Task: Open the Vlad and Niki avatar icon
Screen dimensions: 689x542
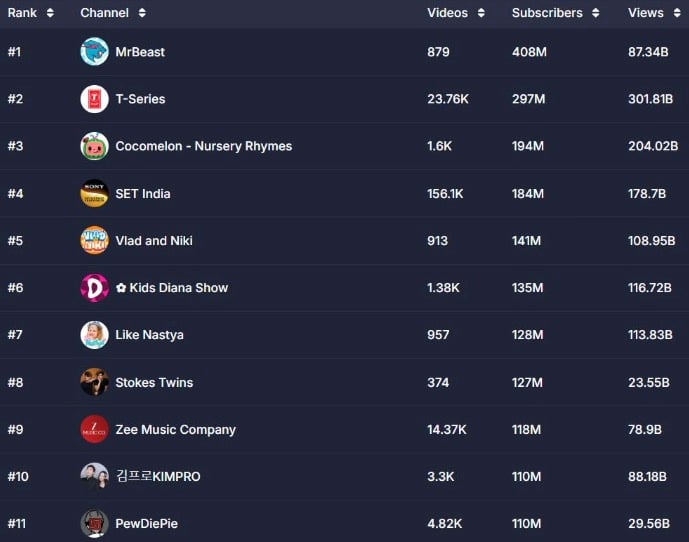Action: [x=94, y=240]
